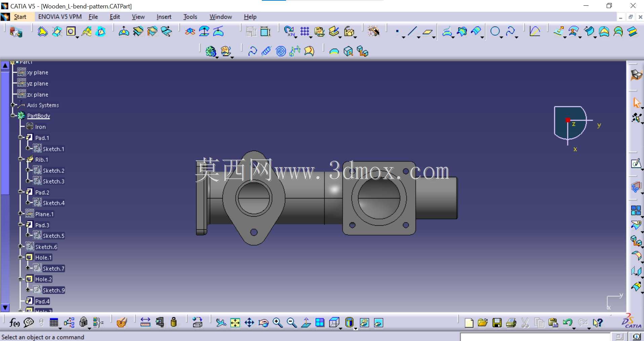Click the Undo arrow icon

coord(567,323)
